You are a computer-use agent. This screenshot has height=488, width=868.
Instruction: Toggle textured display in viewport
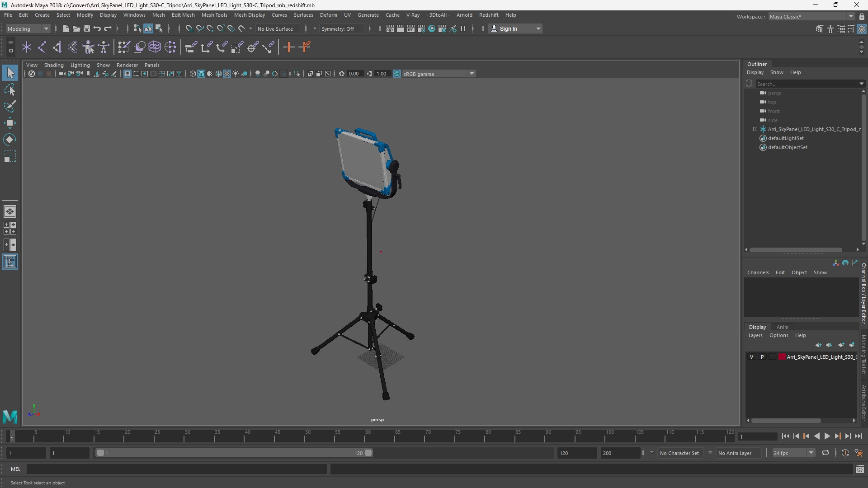pyautogui.click(x=227, y=74)
